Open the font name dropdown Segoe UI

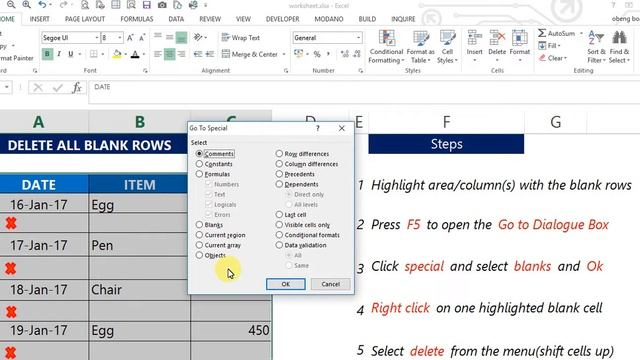tap(97, 38)
